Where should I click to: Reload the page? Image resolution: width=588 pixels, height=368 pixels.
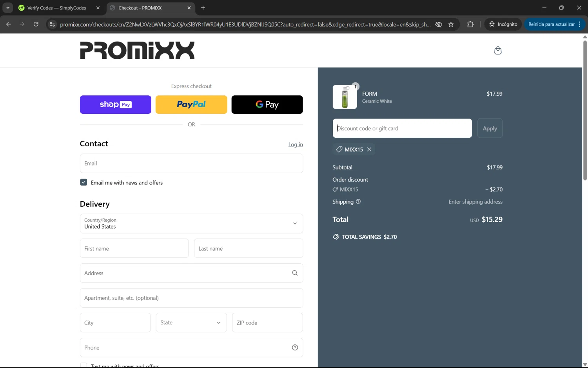click(x=36, y=24)
